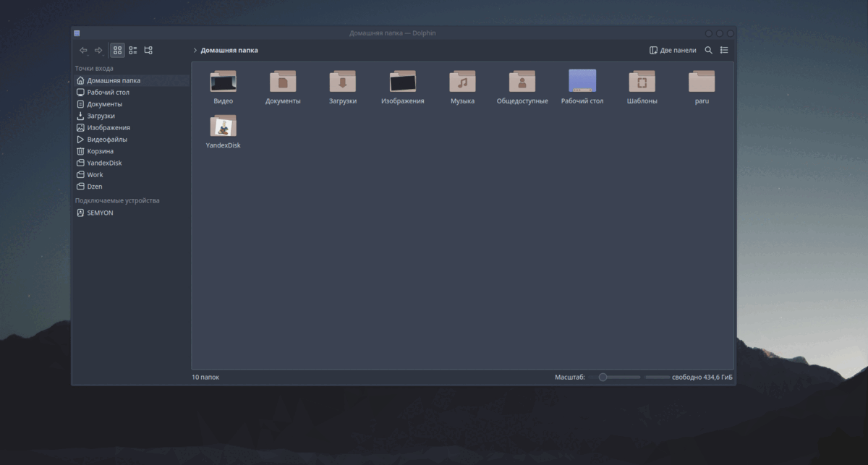The image size is (868, 465).
Task: Switch to compact list view mode
Action: pyautogui.click(x=132, y=51)
